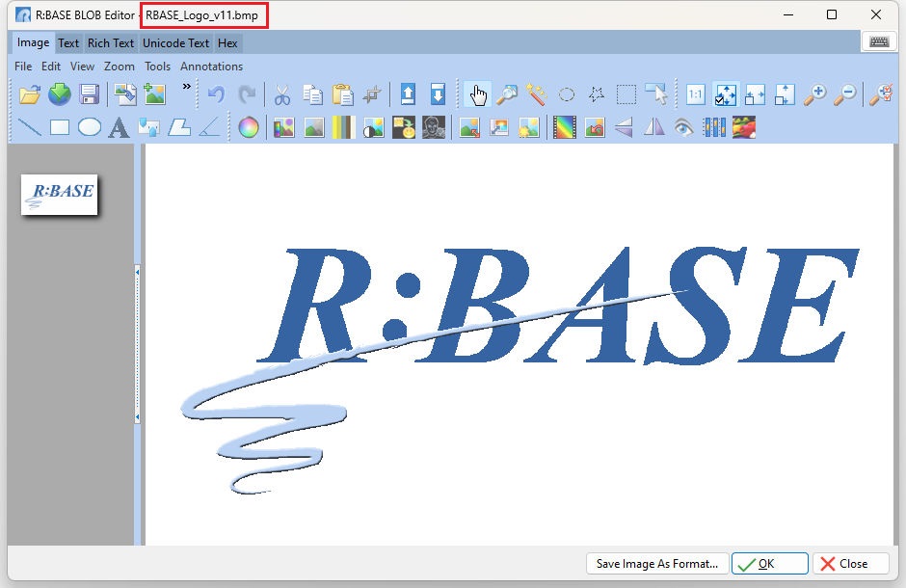Click the blue down arrow page icon
Screen dimensions: 906x588
pyautogui.click(x=438, y=94)
